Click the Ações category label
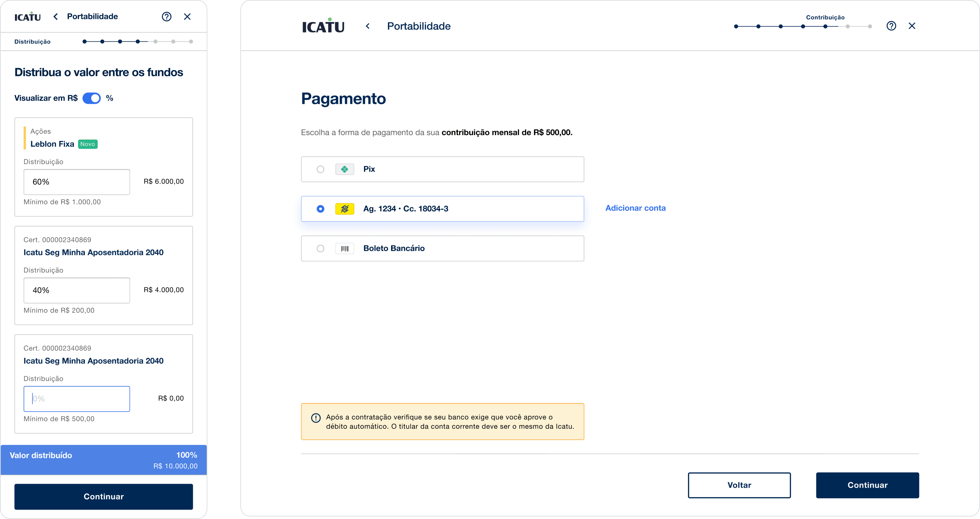980x519 pixels. pos(40,131)
